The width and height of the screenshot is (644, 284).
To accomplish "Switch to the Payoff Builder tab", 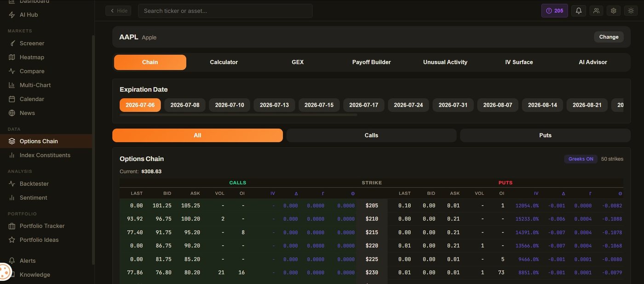I will (x=371, y=62).
